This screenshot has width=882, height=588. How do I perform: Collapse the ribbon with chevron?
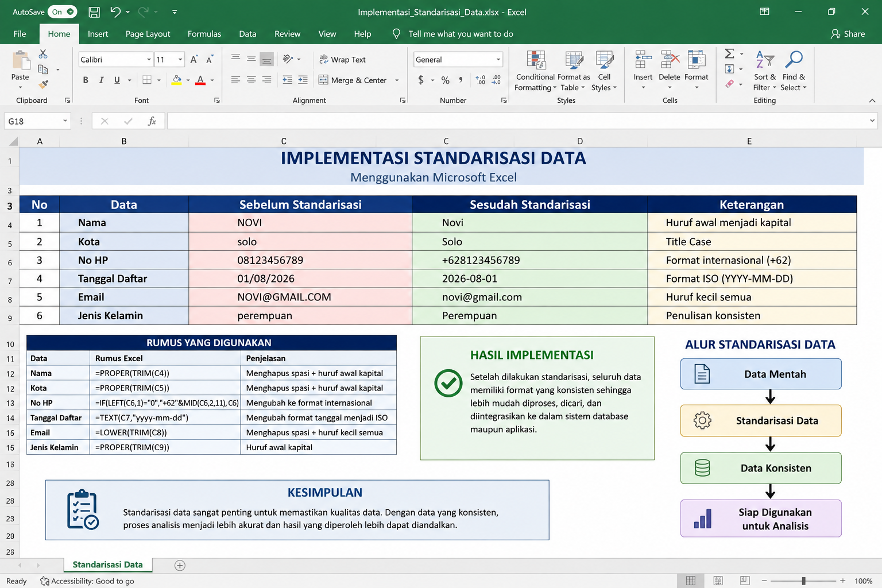(x=872, y=100)
